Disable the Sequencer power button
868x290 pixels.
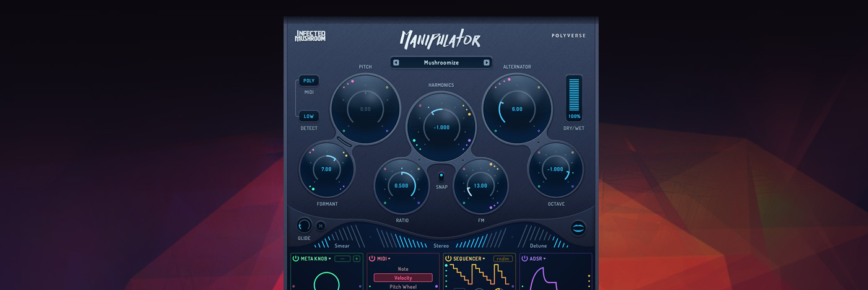[x=448, y=258]
